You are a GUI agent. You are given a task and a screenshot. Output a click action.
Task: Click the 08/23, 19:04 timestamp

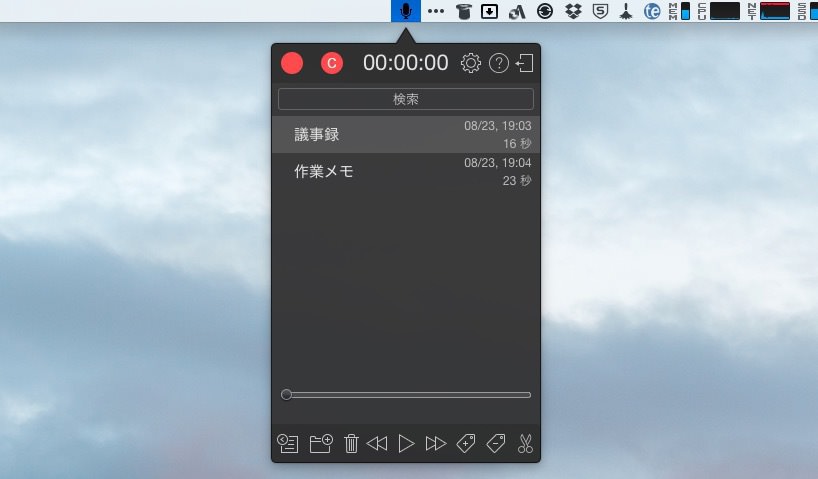pyautogui.click(x=498, y=163)
